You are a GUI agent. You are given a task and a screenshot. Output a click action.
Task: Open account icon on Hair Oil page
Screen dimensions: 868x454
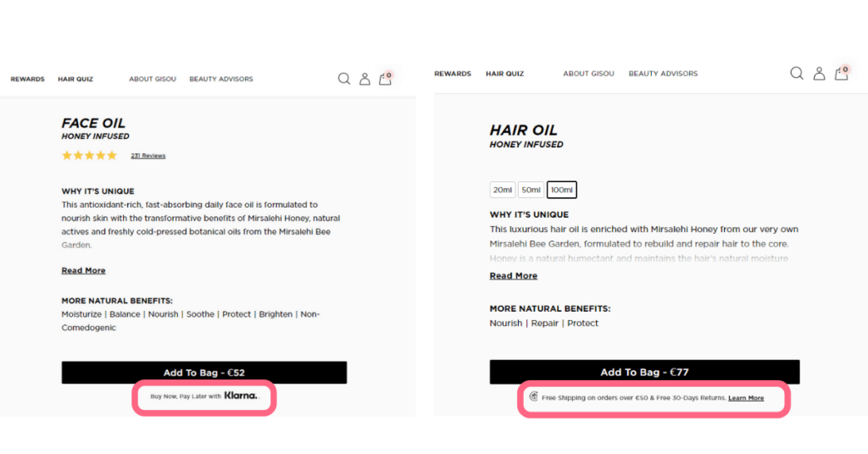pyautogui.click(x=820, y=73)
